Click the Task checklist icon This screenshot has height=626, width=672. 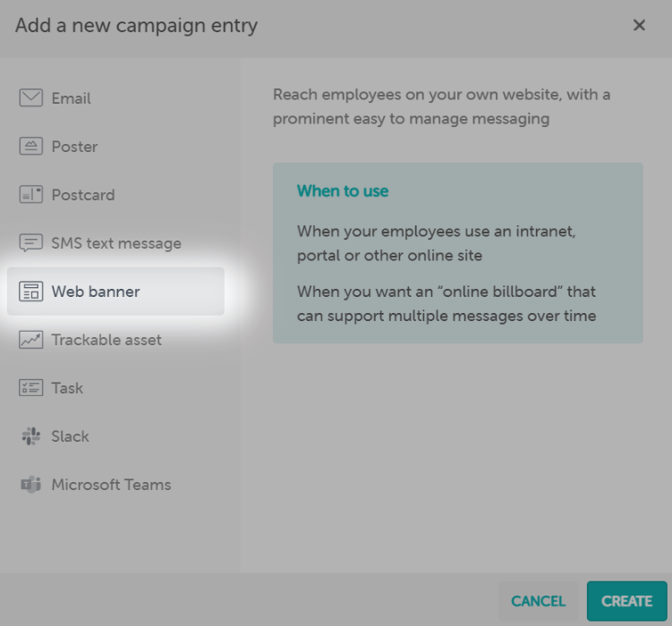(31, 388)
